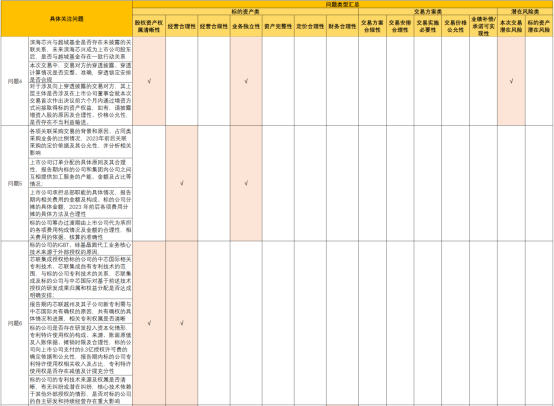Click the 问题6 check mark under 股权资产权属清晰性
Viewport: 554px width, 406px height.
point(149,323)
